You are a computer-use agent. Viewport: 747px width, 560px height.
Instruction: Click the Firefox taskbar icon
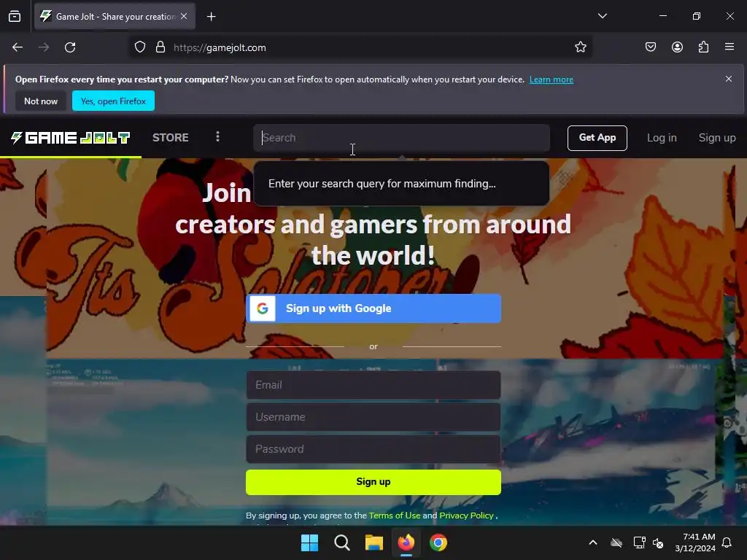tap(406, 542)
